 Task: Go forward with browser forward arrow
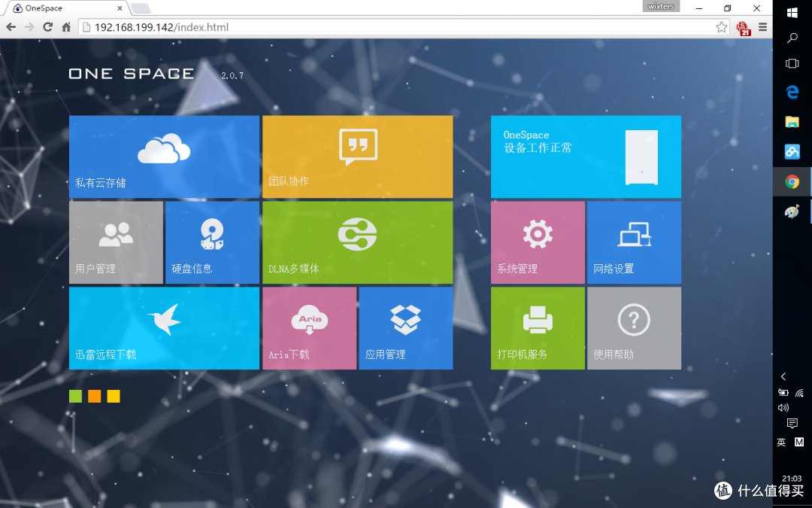(29, 27)
